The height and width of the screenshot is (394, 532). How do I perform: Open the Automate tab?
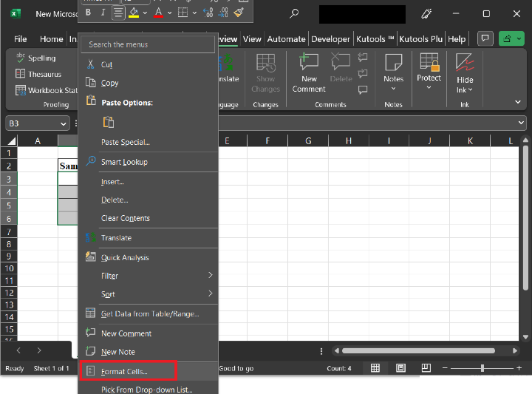[x=286, y=39]
